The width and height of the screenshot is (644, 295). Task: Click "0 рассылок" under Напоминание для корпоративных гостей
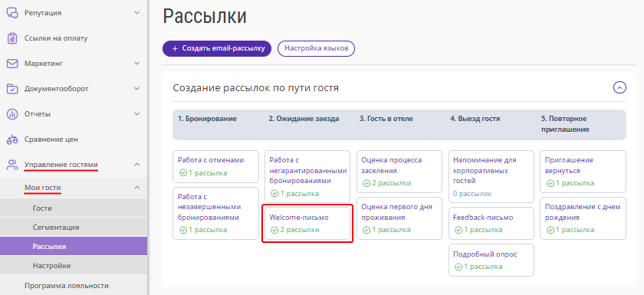[472, 194]
